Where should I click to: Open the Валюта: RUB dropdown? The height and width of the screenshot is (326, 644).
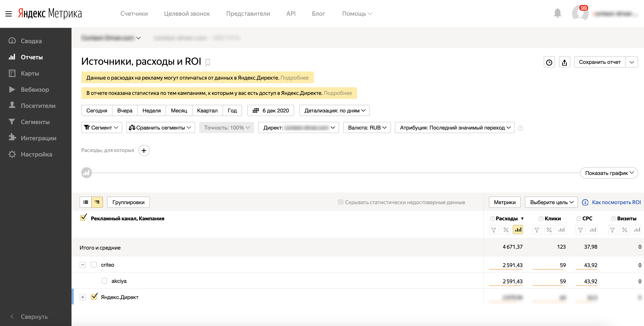[x=367, y=127]
